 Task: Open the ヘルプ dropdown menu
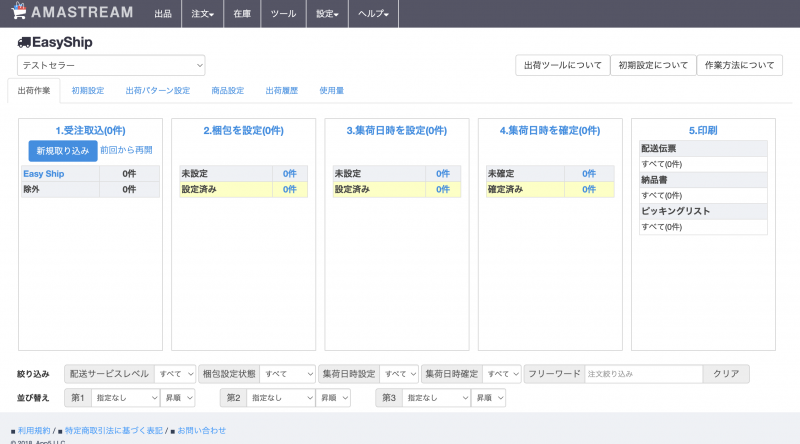[373, 14]
